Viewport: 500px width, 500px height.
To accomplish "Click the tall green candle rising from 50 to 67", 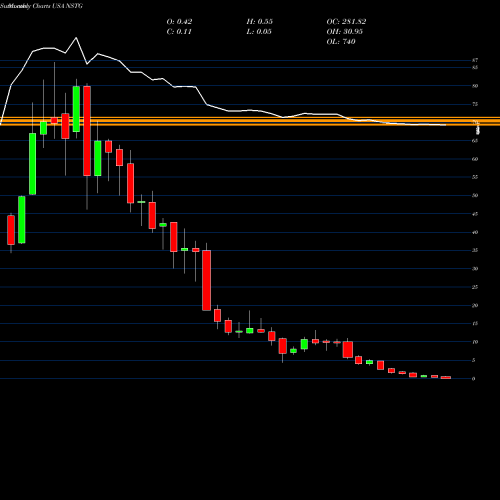I will 33,164.
